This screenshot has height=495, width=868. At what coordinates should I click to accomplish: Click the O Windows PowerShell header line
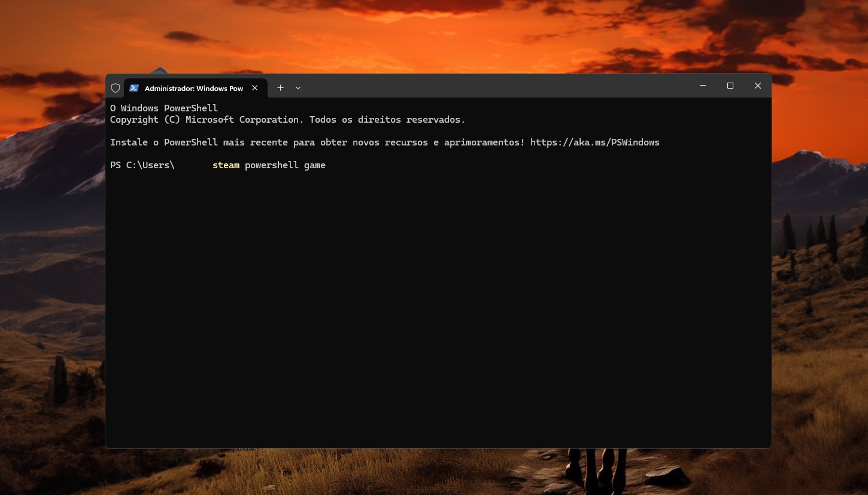click(163, 108)
